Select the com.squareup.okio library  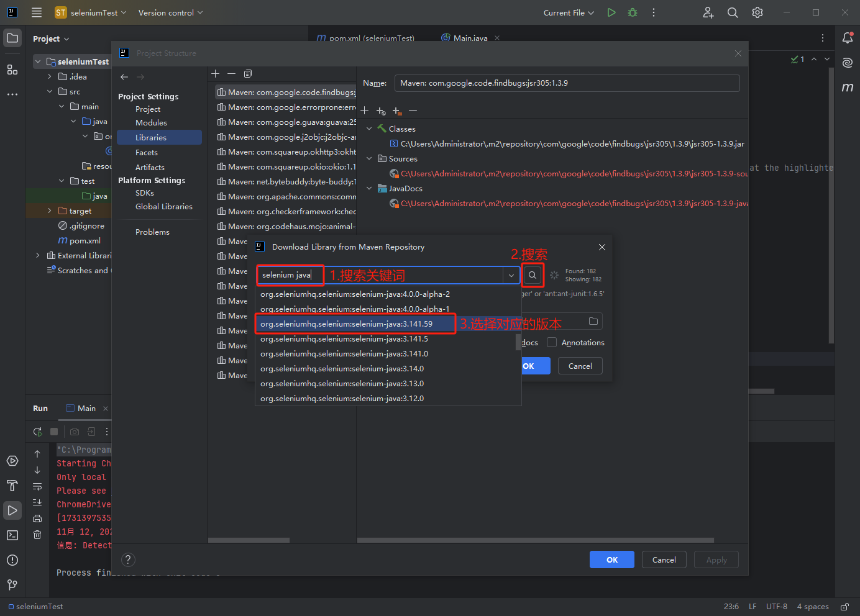coord(286,167)
